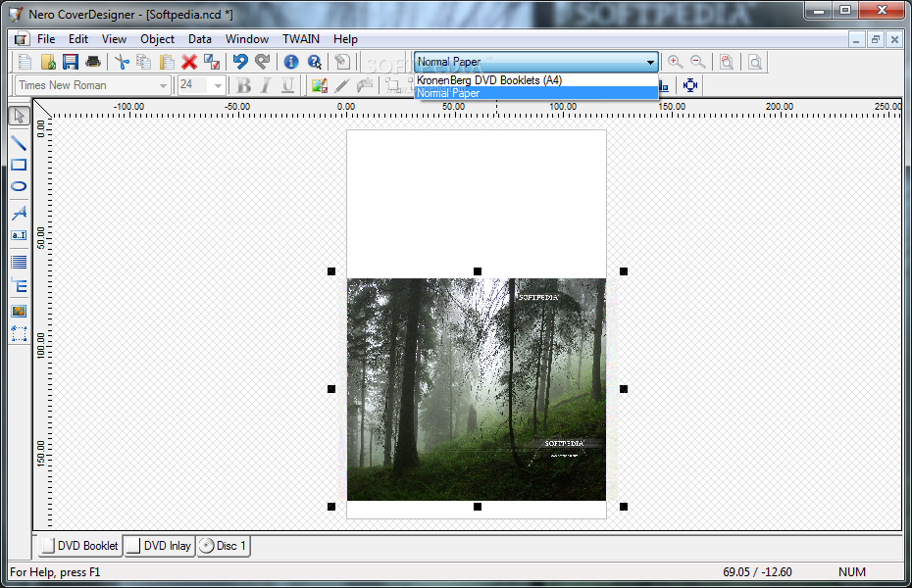Select the directory tree tool
The image size is (912, 588).
(20, 285)
